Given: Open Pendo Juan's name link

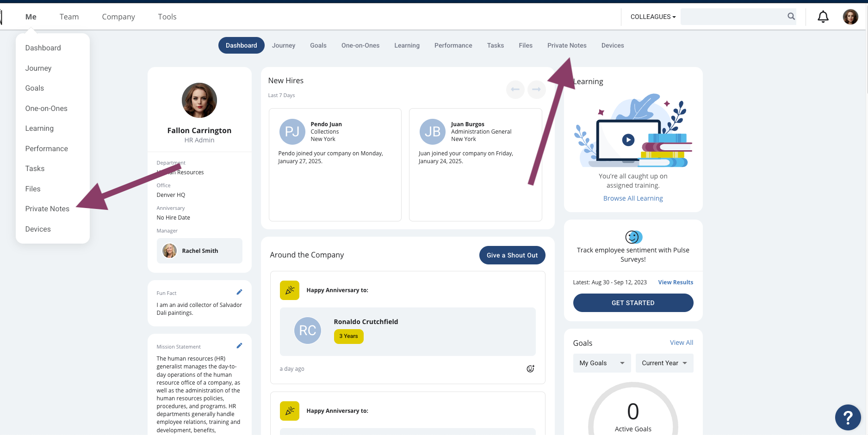Looking at the screenshot, I should tap(326, 124).
